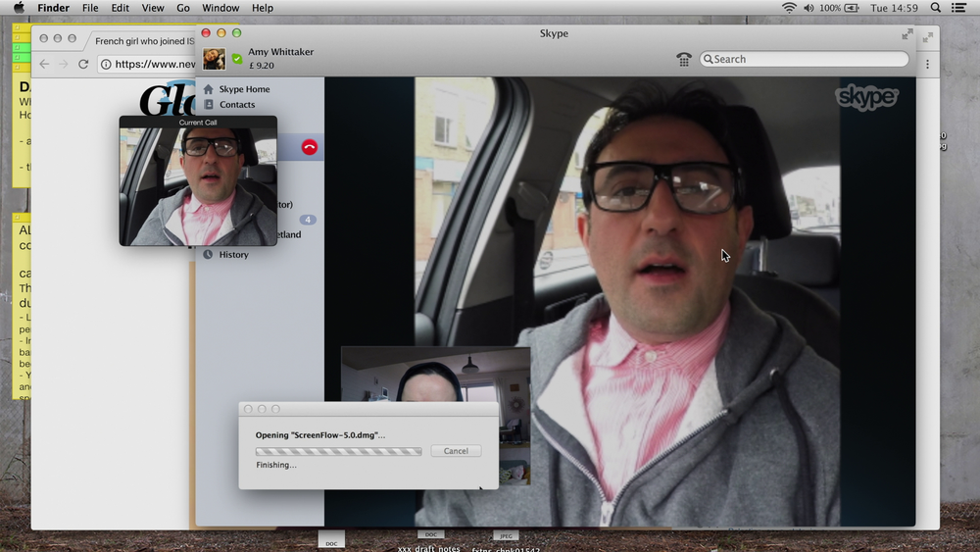Reload the browser page
This screenshot has height=552, width=980.
tap(83, 64)
